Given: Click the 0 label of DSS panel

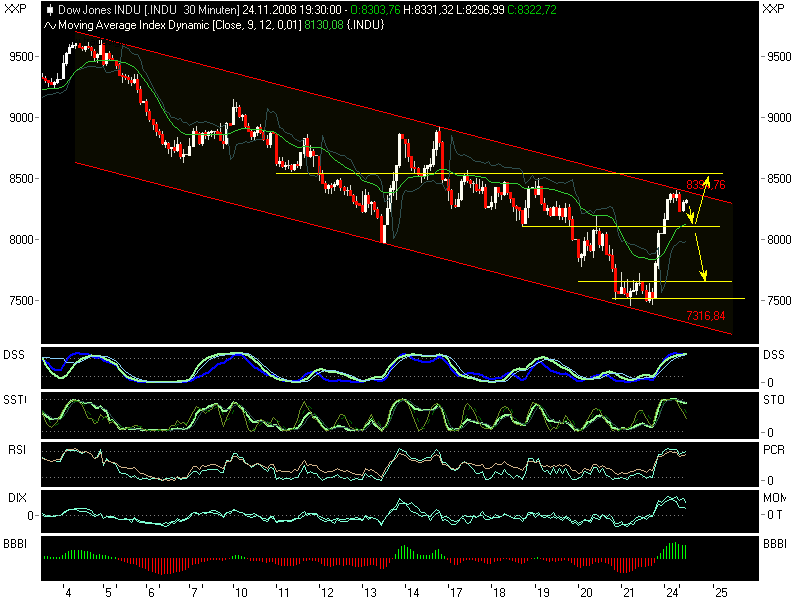Looking at the screenshot, I should click(x=770, y=382).
